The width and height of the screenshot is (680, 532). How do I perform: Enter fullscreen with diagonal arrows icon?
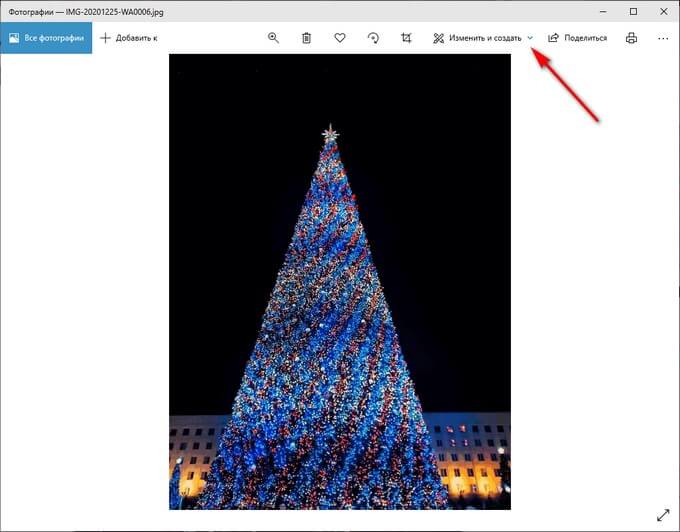(x=663, y=515)
